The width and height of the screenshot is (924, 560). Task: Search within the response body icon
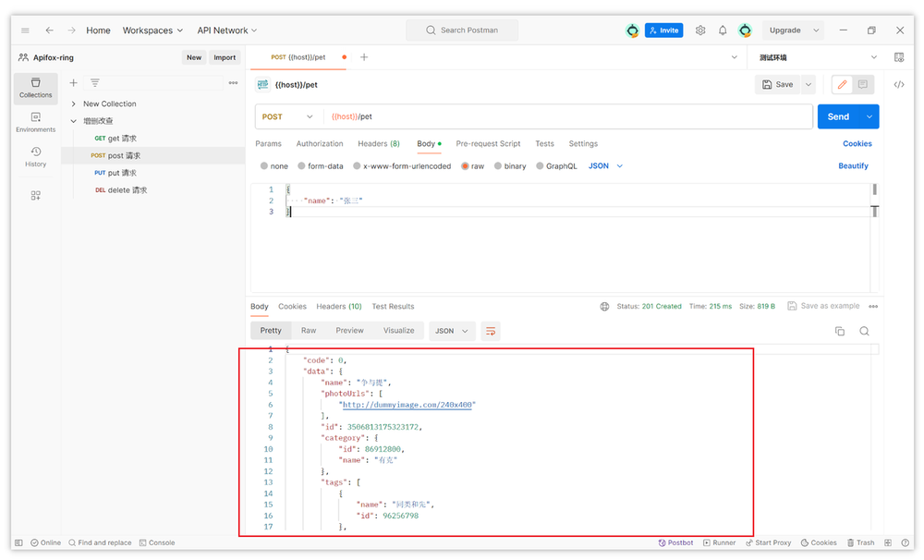[x=864, y=331]
